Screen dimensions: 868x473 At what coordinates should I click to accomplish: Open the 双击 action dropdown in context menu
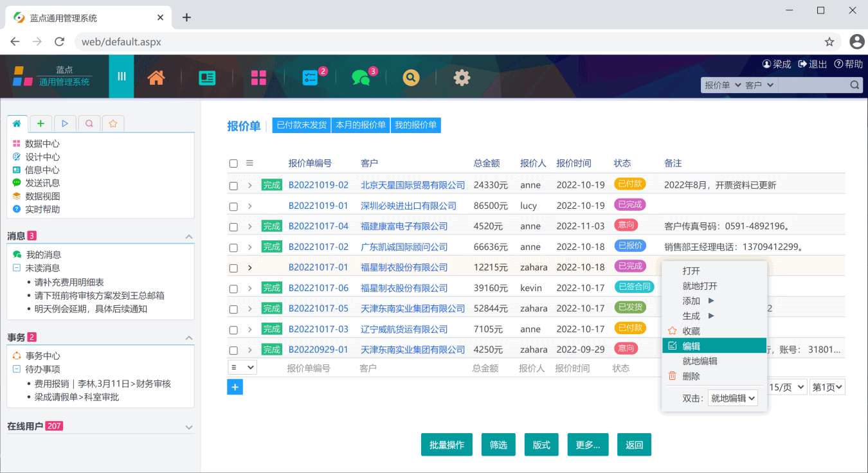click(x=732, y=398)
